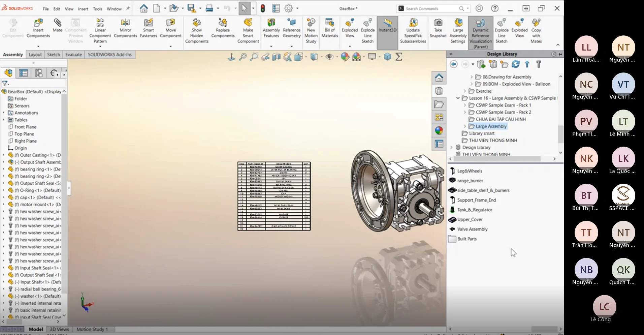
Task: Expand the Annotations node
Action: pyautogui.click(x=3, y=113)
